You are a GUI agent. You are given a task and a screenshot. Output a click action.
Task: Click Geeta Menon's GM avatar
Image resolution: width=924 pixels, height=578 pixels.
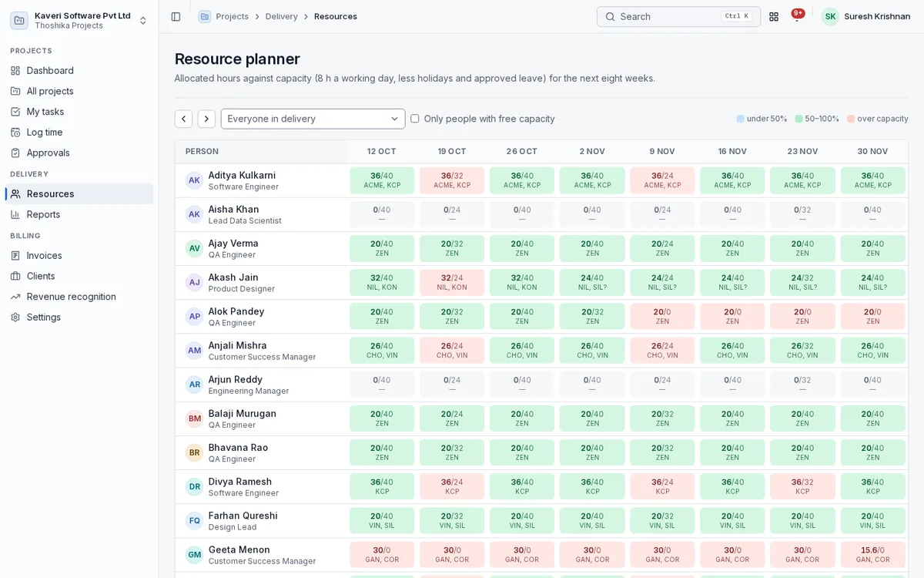(x=194, y=554)
